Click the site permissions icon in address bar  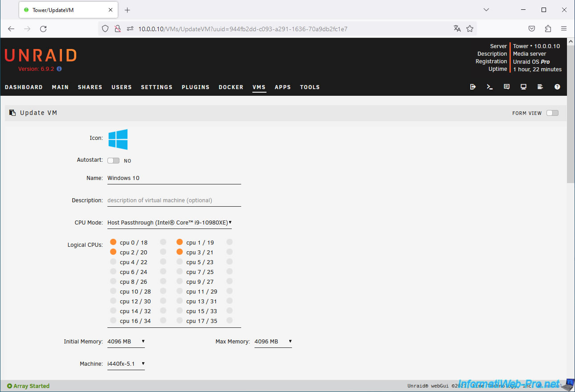130,29
